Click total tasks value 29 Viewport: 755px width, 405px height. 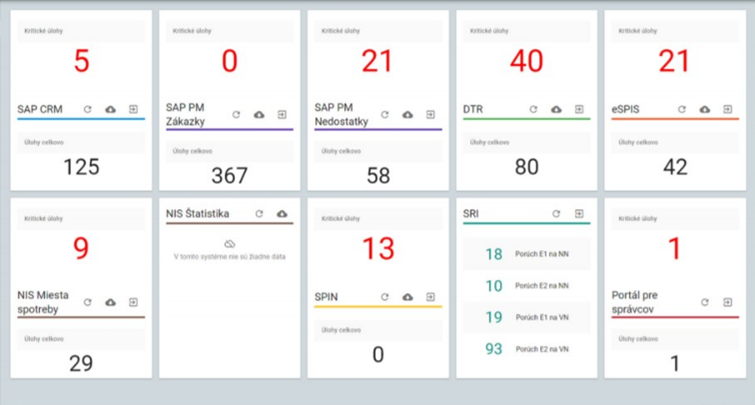point(81,363)
